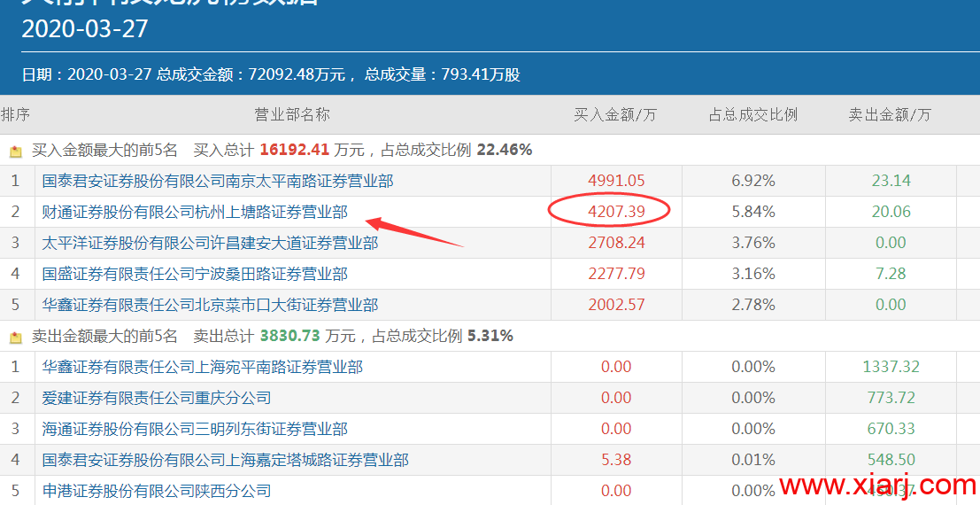Open 华鑫证券北京菜市口大街证券营业部 link
The width and height of the screenshot is (980, 505).
click(210, 305)
